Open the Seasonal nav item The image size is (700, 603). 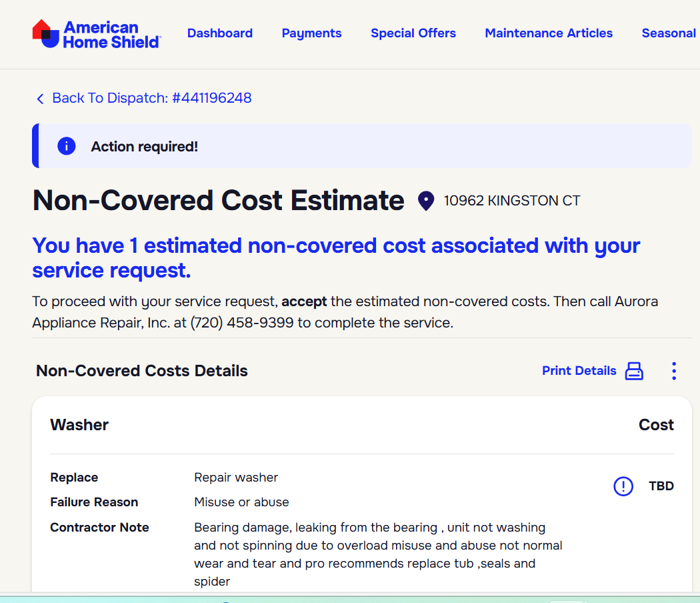669,33
